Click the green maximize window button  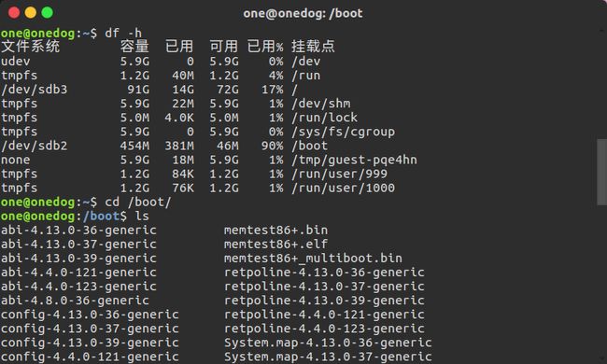click(48, 13)
